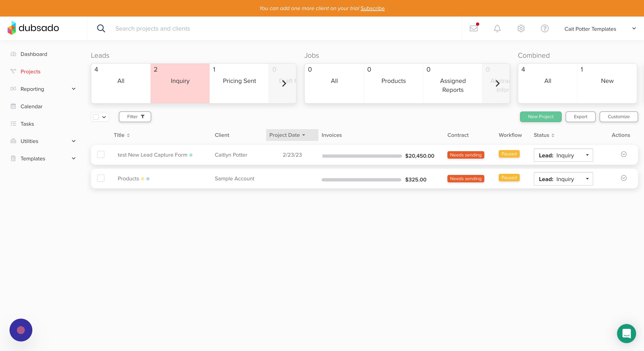
Task: Click the Subscribe link in banner
Action: [x=372, y=8]
